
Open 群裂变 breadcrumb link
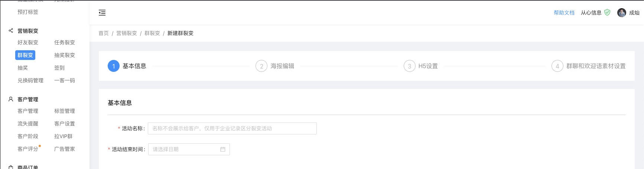pos(152,33)
